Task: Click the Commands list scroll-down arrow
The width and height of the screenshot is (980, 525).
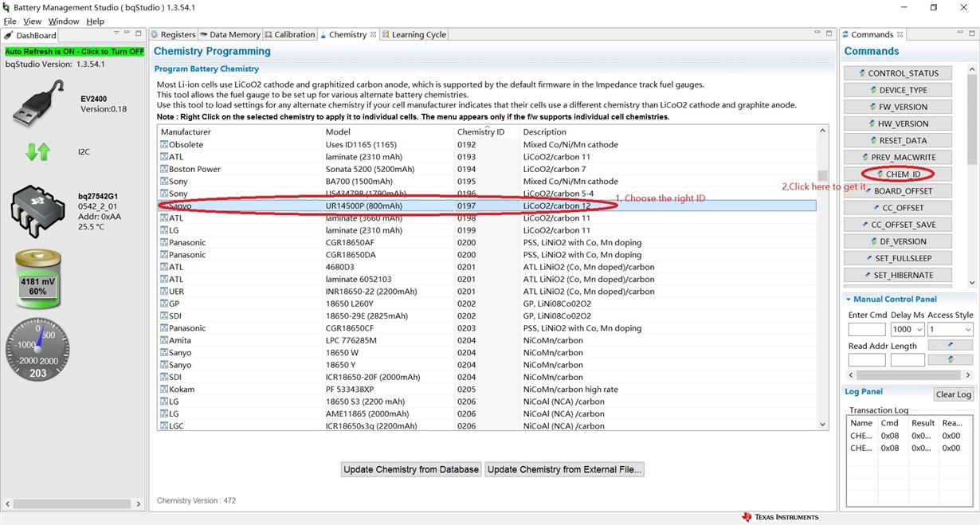Action: (972, 282)
